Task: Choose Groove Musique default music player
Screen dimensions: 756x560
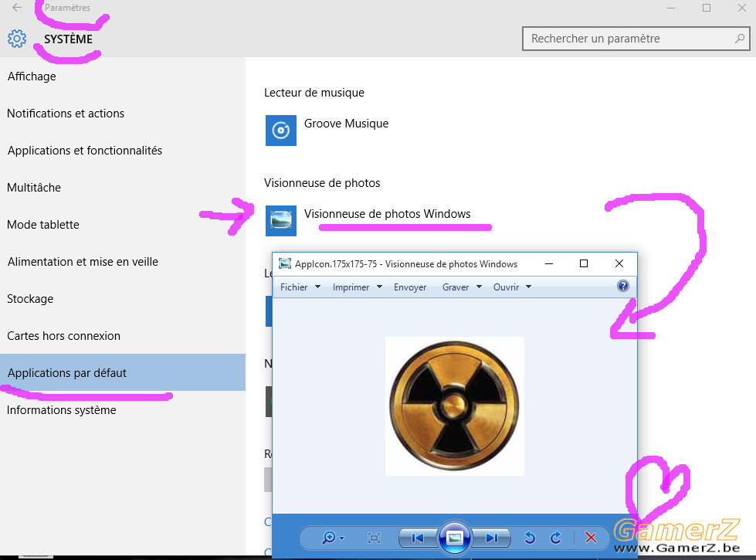Action: tap(346, 124)
